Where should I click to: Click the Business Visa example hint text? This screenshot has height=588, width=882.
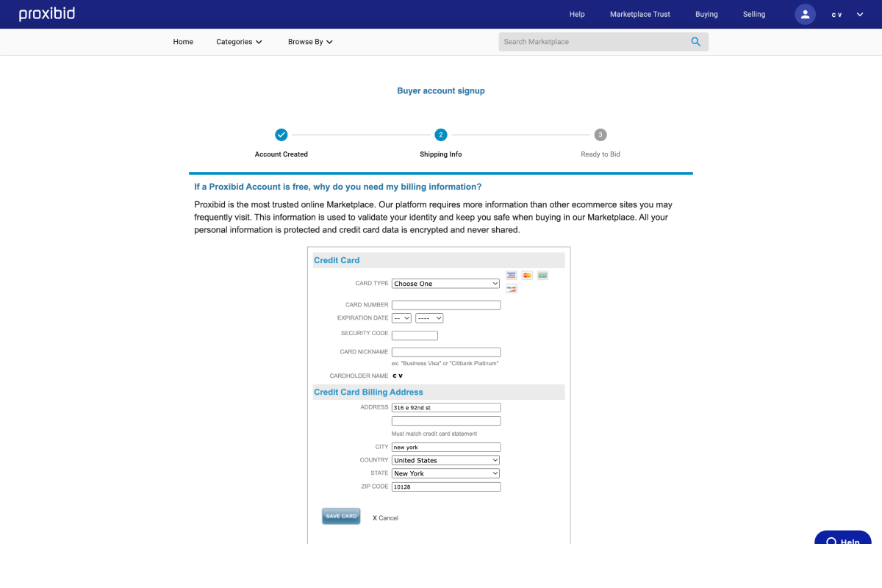click(445, 363)
